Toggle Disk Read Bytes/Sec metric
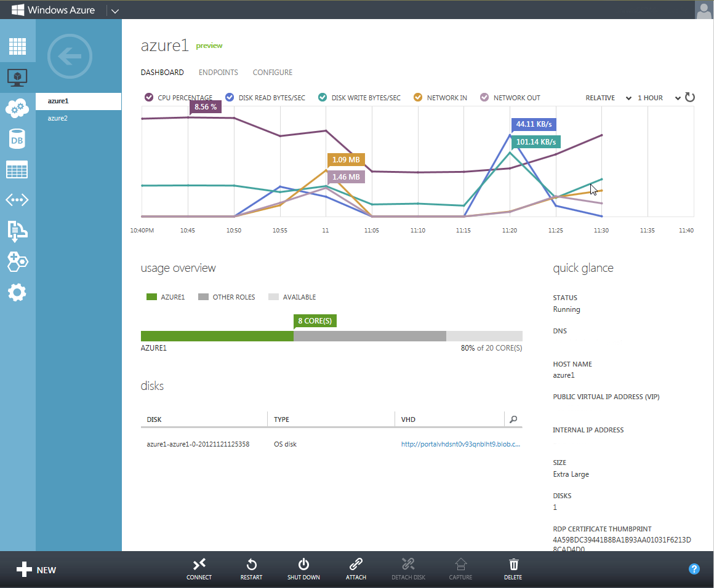714x588 pixels. [230, 97]
